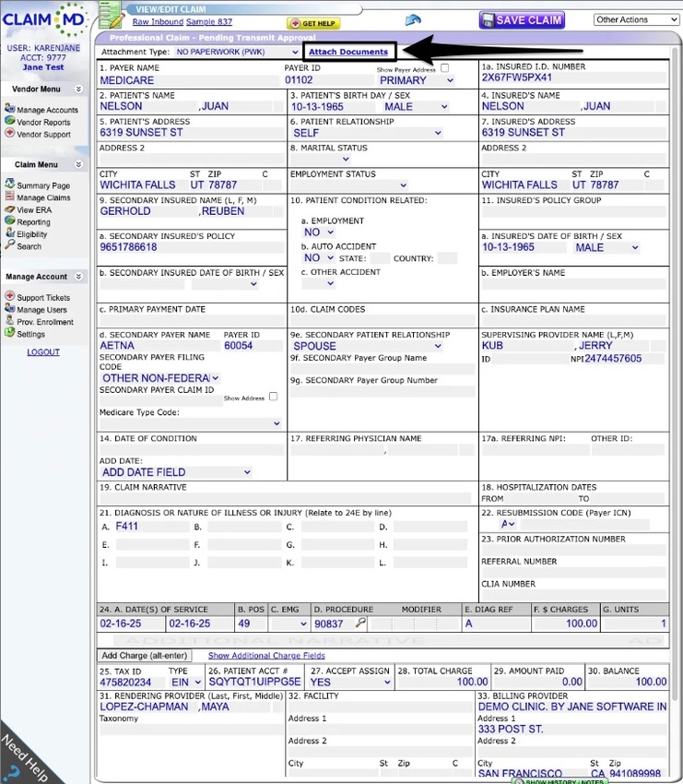Click Show History / Notes button
The height and width of the screenshot is (784, 683).
[x=560, y=781]
